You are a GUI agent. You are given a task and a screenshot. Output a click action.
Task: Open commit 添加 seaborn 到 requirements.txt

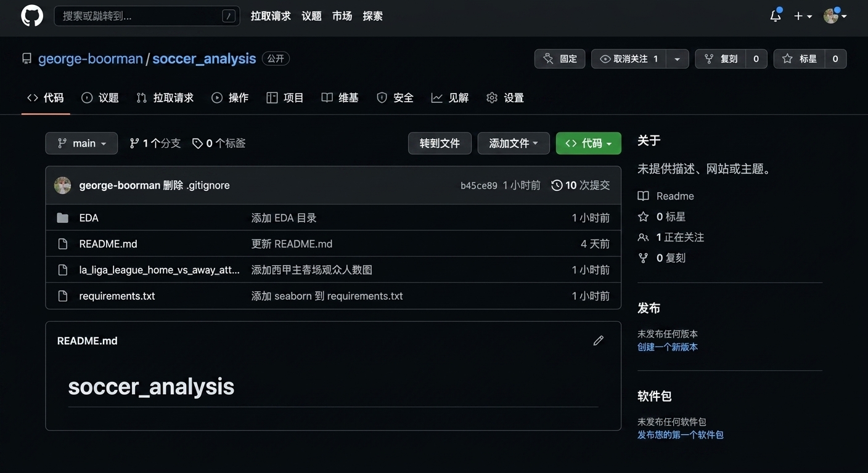[327, 296]
